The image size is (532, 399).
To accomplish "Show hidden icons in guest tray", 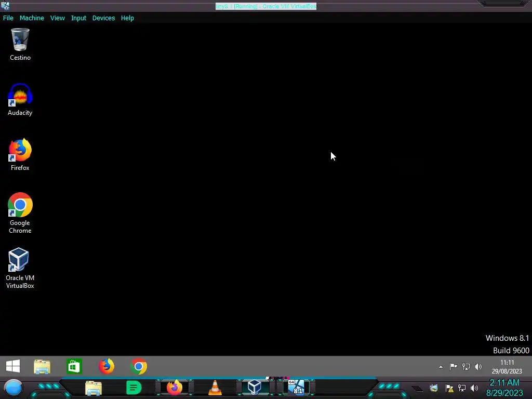I will pyautogui.click(x=441, y=367).
